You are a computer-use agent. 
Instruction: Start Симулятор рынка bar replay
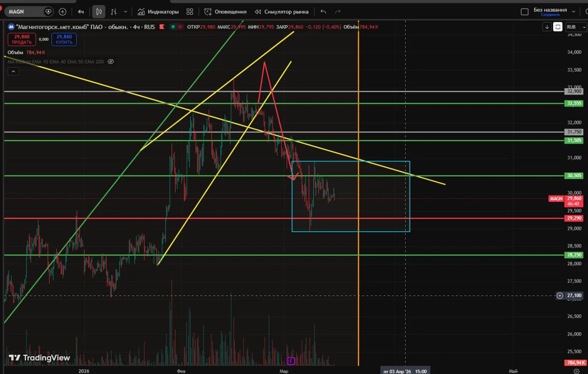tap(282, 11)
